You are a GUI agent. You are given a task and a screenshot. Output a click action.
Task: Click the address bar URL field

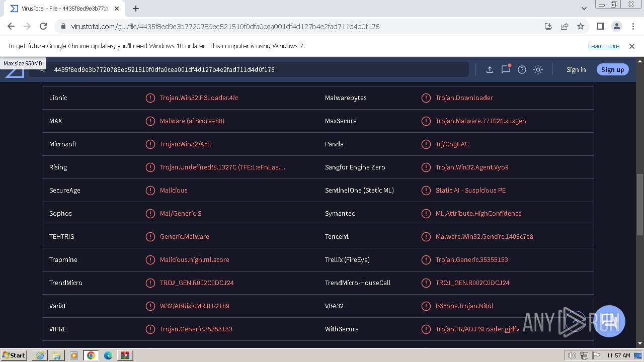click(302, 26)
